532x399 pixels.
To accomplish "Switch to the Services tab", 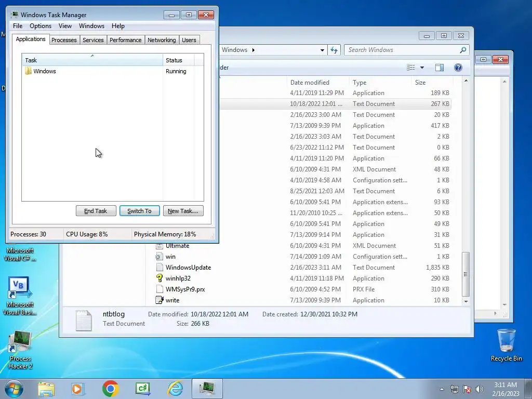I will [x=93, y=40].
